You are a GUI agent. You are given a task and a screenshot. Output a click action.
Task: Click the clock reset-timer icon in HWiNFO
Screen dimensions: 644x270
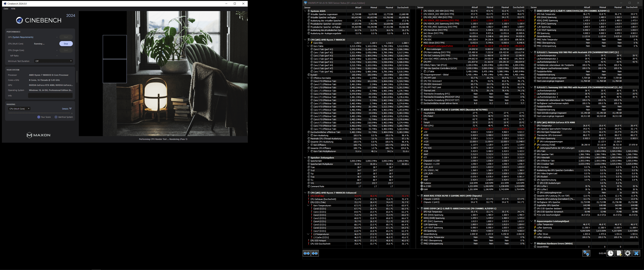click(x=610, y=253)
